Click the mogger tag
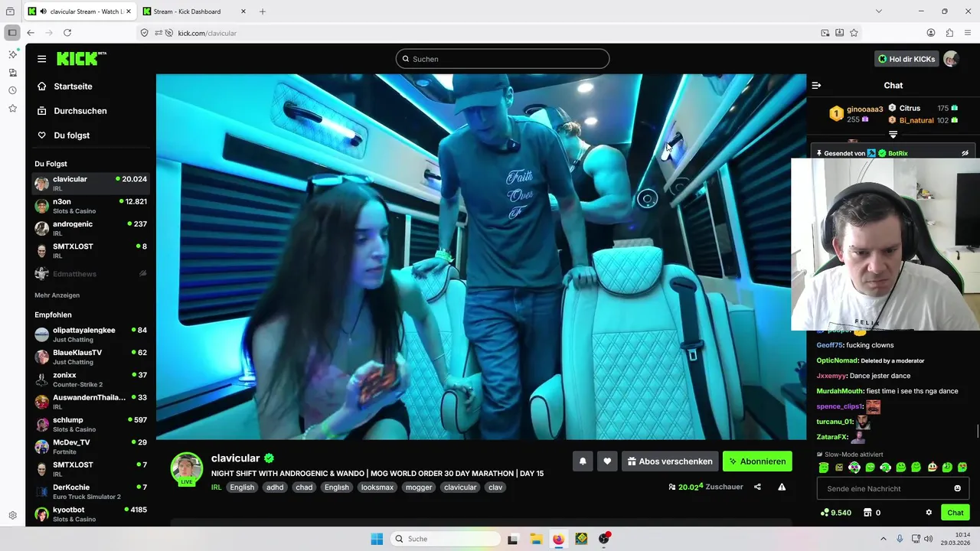This screenshot has height=551, width=980. (x=419, y=487)
